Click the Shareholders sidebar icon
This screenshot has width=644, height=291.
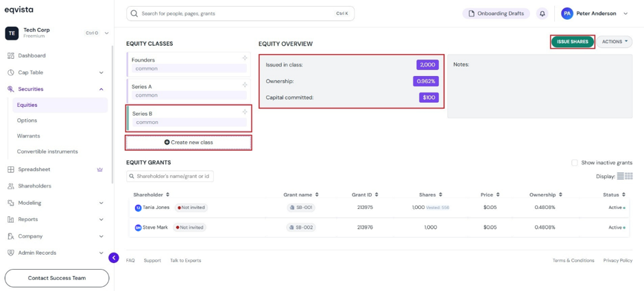(x=11, y=186)
